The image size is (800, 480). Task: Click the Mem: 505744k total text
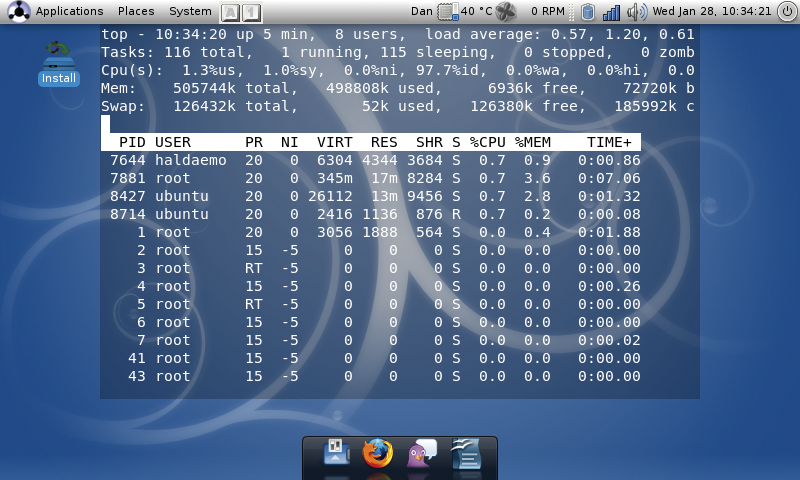pos(199,89)
